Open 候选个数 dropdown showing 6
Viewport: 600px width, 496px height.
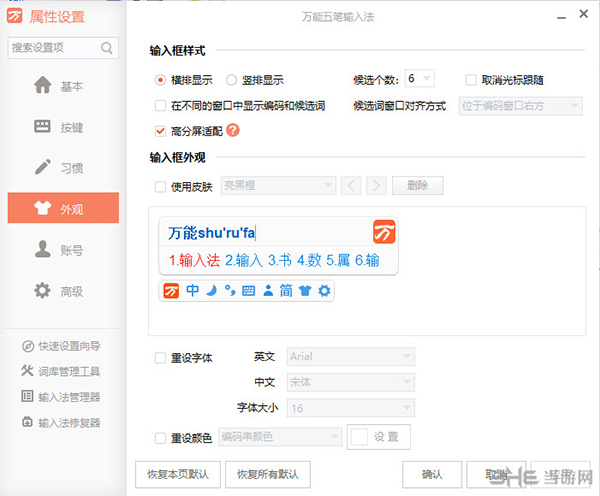420,78
